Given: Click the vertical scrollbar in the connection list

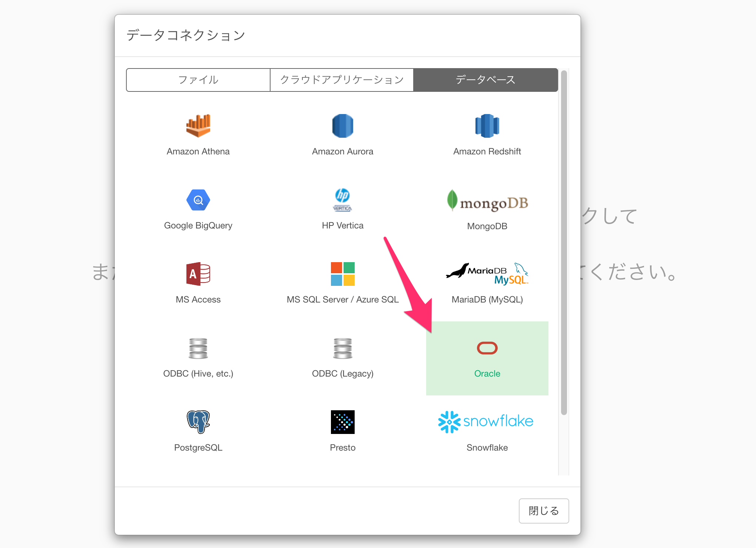Looking at the screenshot, I should point(564,243).
